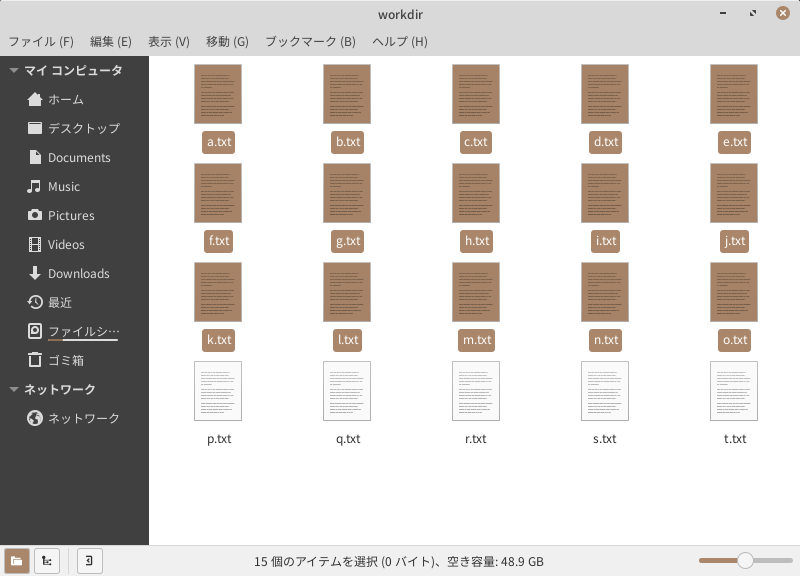Open the ヘルプ (H) menu

tap(399, 41)
